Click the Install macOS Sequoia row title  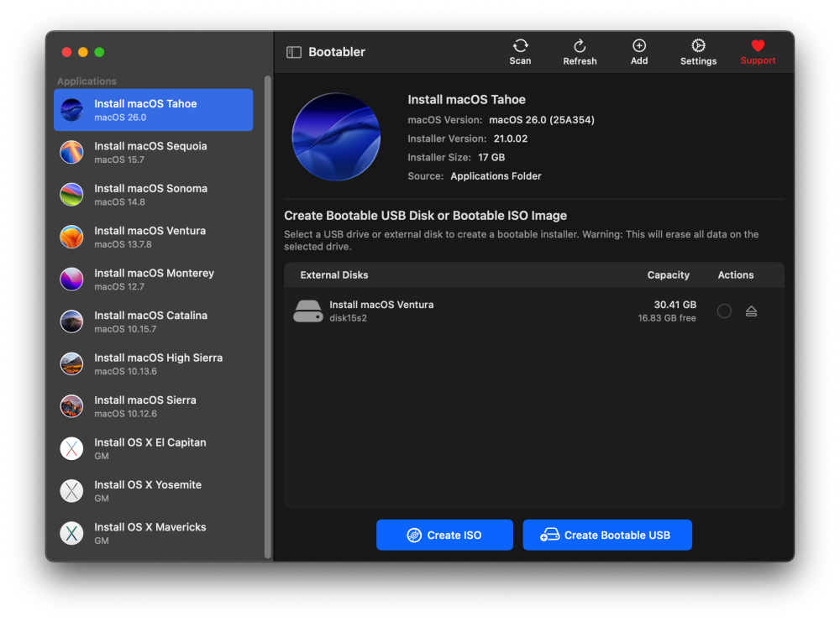coord(150,146)
